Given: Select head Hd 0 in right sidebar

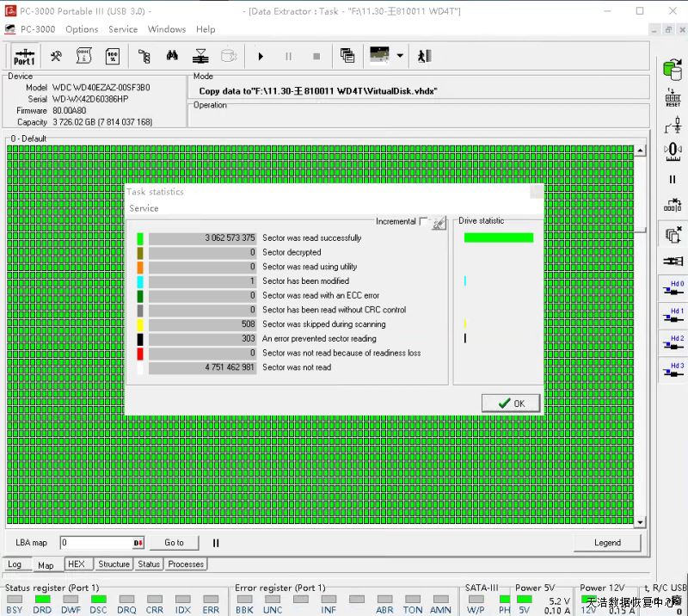Looking at the screenshot, I should tap(673, 289).
